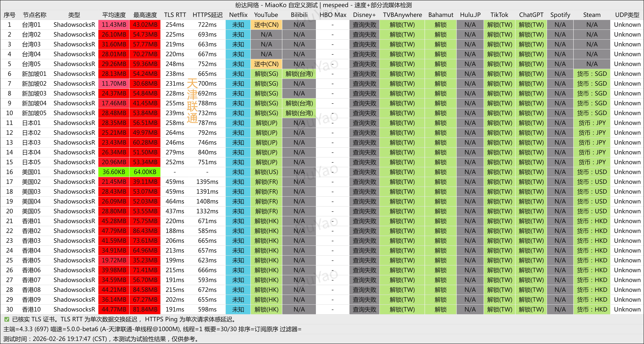The height and width of the screenshot is (344, 644).
Task: Click the UDP类型 column header
Action: pos(627,15)
